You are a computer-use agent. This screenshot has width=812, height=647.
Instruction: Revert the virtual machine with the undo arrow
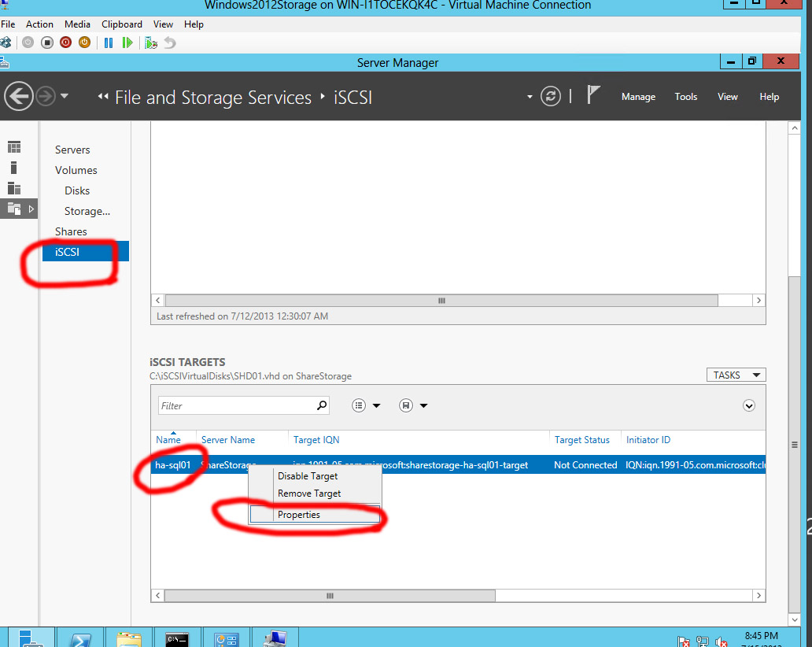pos(169,42)
